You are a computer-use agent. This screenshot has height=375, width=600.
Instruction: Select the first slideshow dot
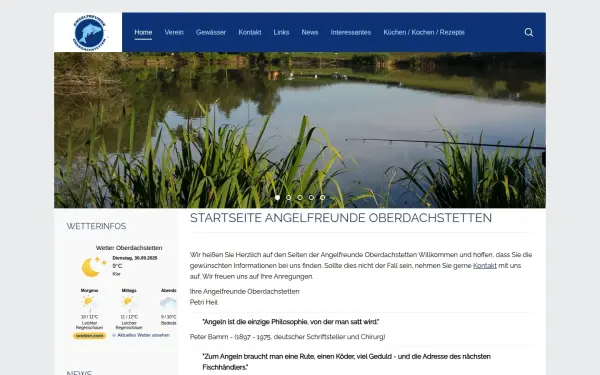click(277, 197)
